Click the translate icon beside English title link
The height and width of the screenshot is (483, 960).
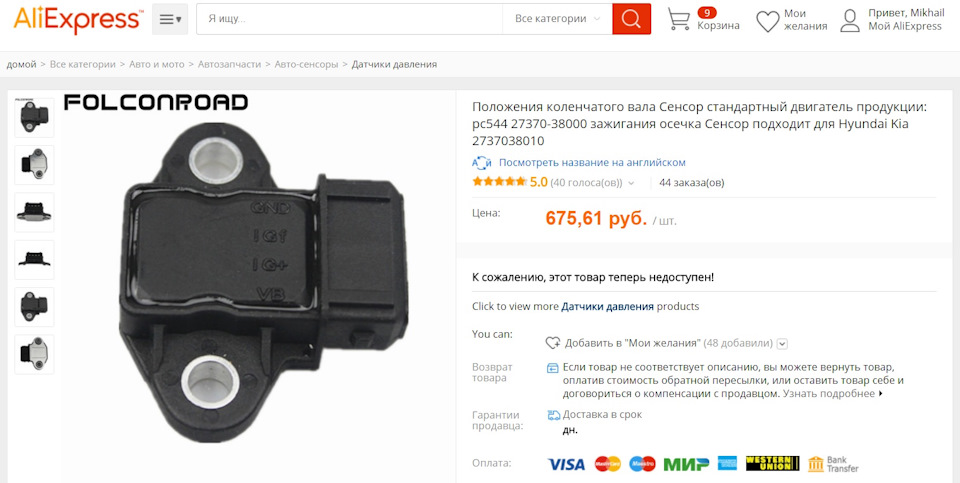point(482,163)
